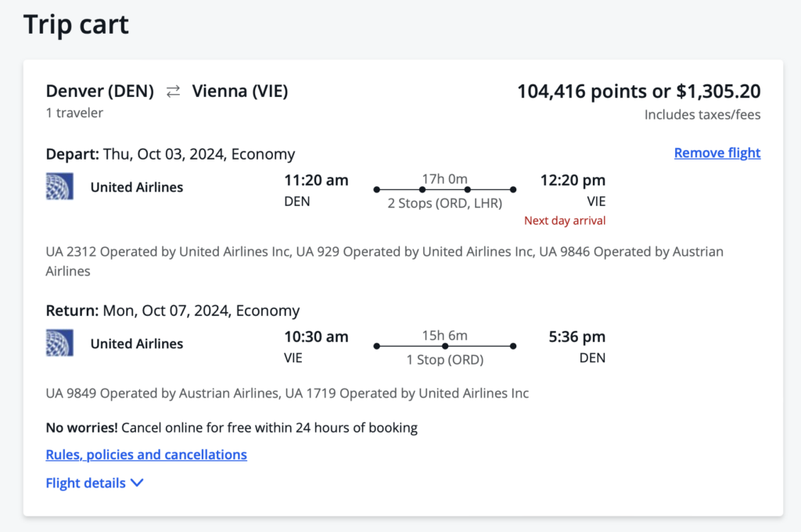
Task: Click the Next day arrival notice
Action: point(565,221)
